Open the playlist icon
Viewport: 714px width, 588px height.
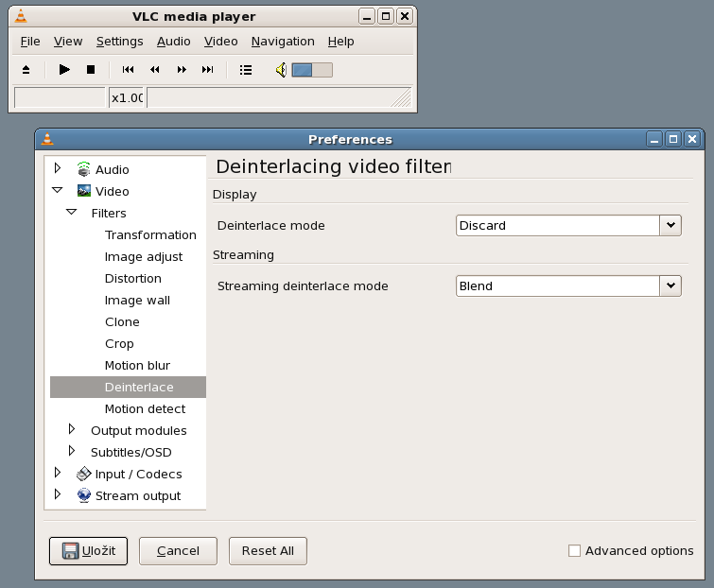pyautogui.click(x=246, y=70)
